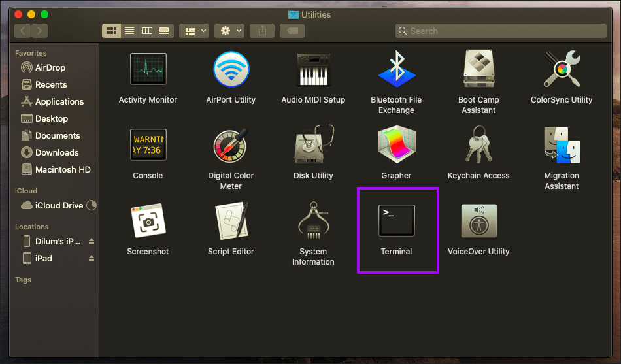Select the Grapher app icon
The width and height of the screenshot is (621, 364).
396,144
